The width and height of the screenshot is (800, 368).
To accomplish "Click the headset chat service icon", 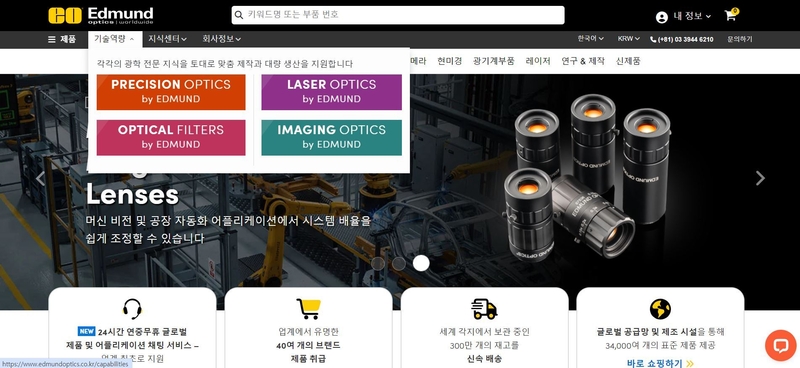I will point(132,309).
